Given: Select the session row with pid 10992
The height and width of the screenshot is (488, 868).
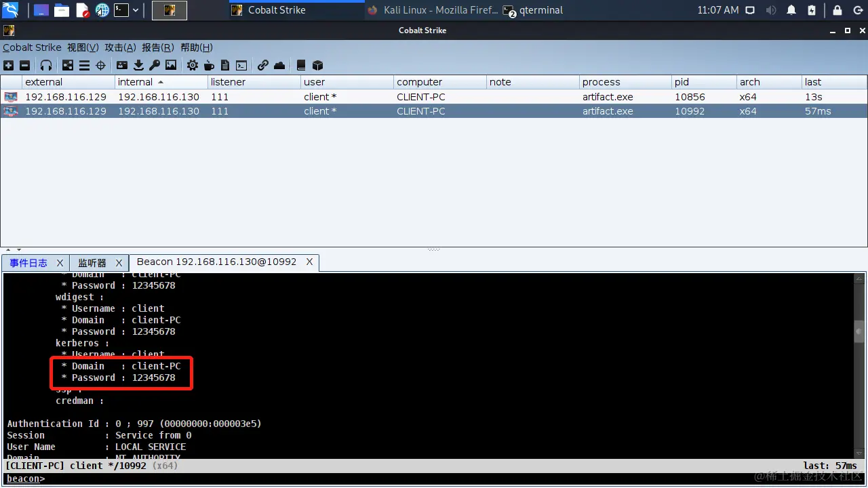Looking at the screenshot, I should (x=434, y=111).
